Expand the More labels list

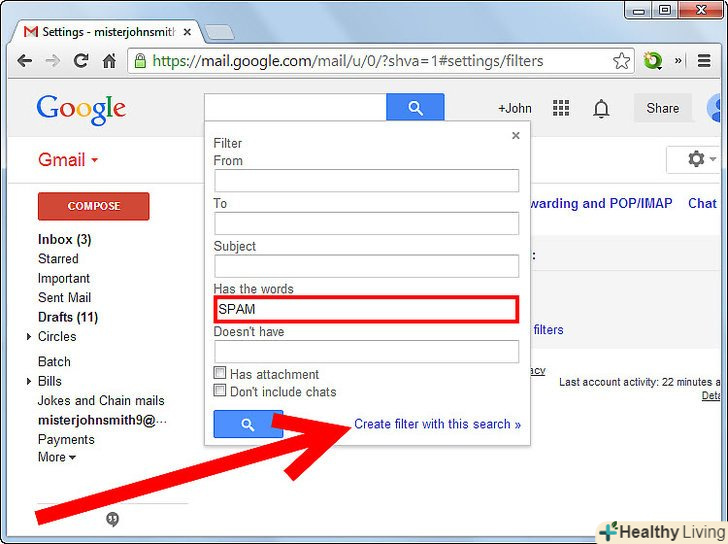pyautogui.click(x=57, y=457)
